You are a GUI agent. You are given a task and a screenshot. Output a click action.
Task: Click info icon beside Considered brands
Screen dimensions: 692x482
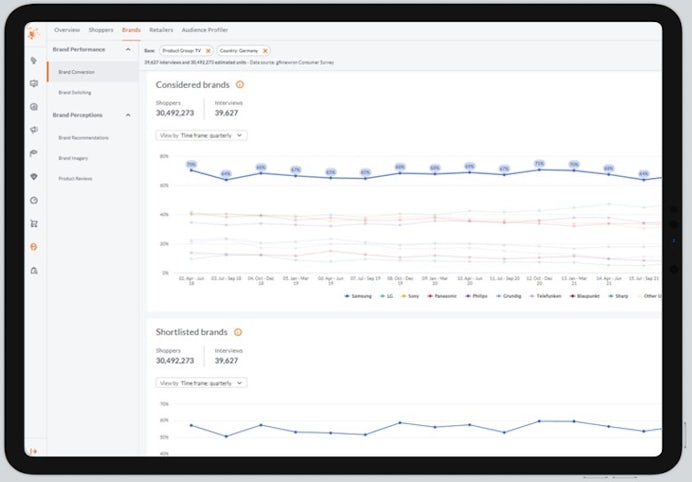click(240, 85)
